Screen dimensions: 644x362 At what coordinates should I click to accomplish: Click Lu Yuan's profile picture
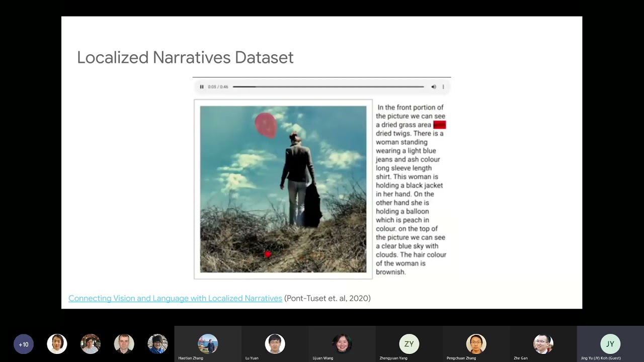click(x=275, y=344)
